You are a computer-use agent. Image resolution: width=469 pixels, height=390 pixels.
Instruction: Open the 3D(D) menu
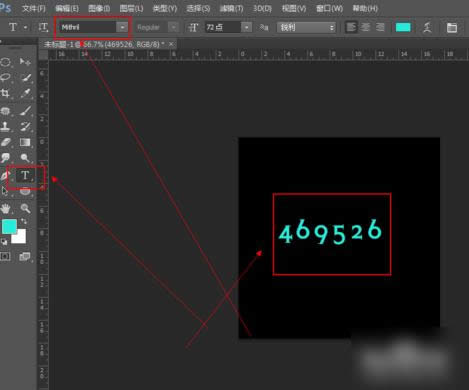tap(262, 8)
